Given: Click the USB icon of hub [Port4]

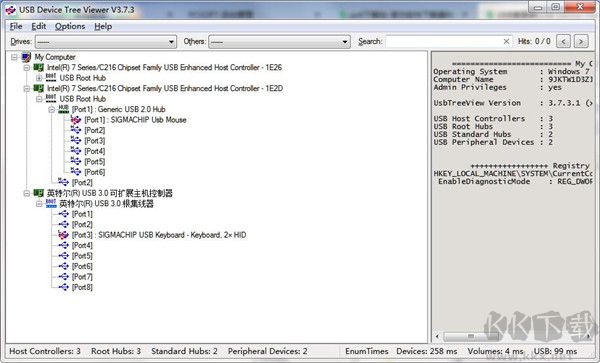Looking at the screenshot, I should (x=76, y=151).
